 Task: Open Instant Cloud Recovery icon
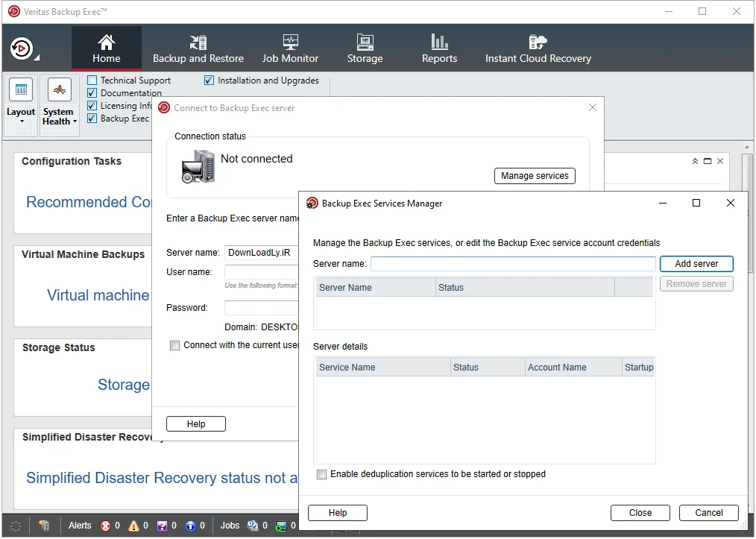click(538, 42)
